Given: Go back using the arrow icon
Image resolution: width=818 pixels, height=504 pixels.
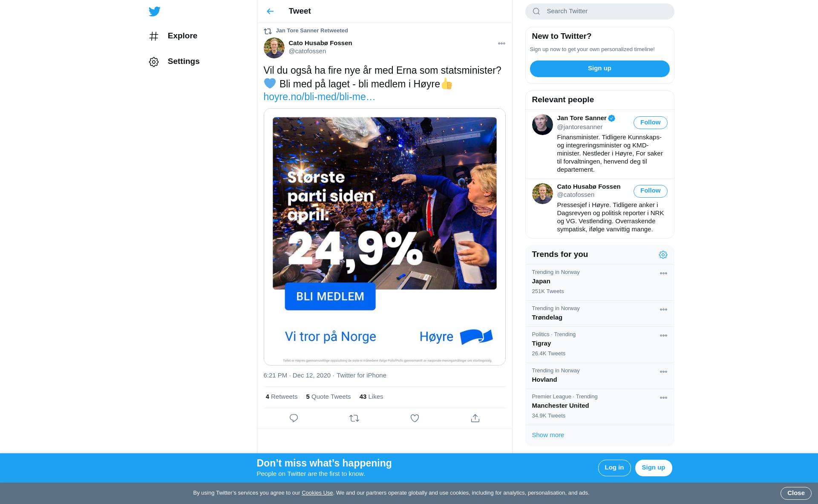Looking at the screenshot, I should [x=270, y=12].
